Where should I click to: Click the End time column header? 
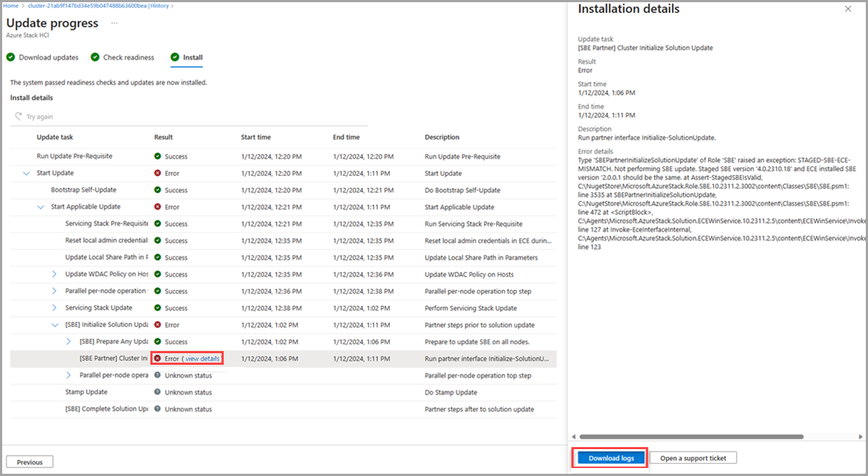click(x=346, y=137)
